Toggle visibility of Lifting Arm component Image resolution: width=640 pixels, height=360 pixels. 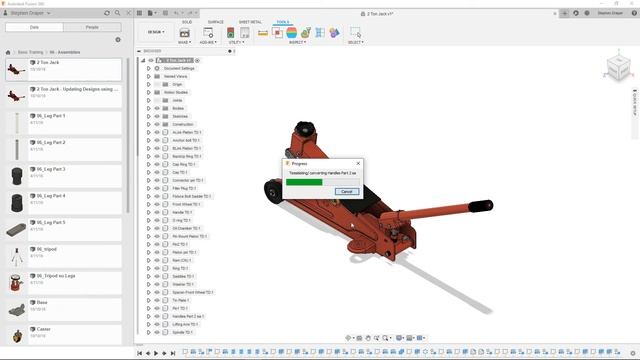coord(157,324)
